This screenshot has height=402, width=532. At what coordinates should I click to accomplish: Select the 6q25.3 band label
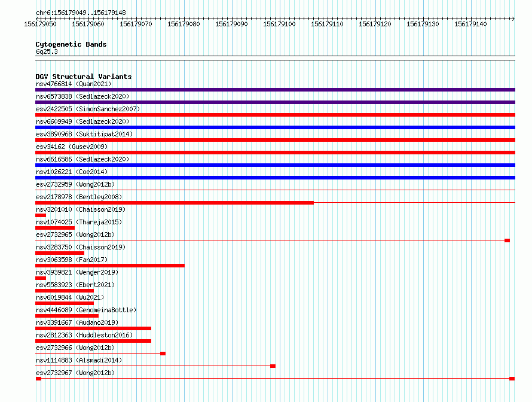coord(47,51)
